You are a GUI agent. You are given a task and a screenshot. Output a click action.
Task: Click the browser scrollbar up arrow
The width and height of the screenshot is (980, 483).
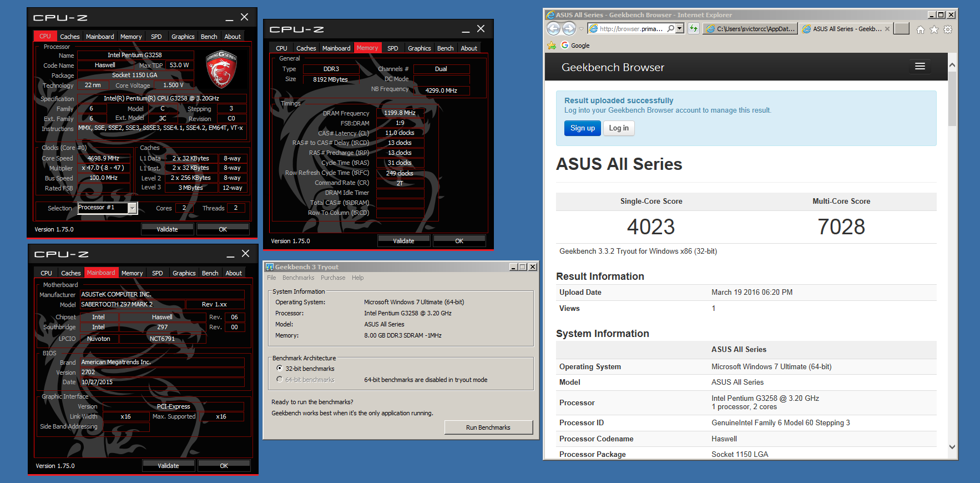(x=952, y=65)
